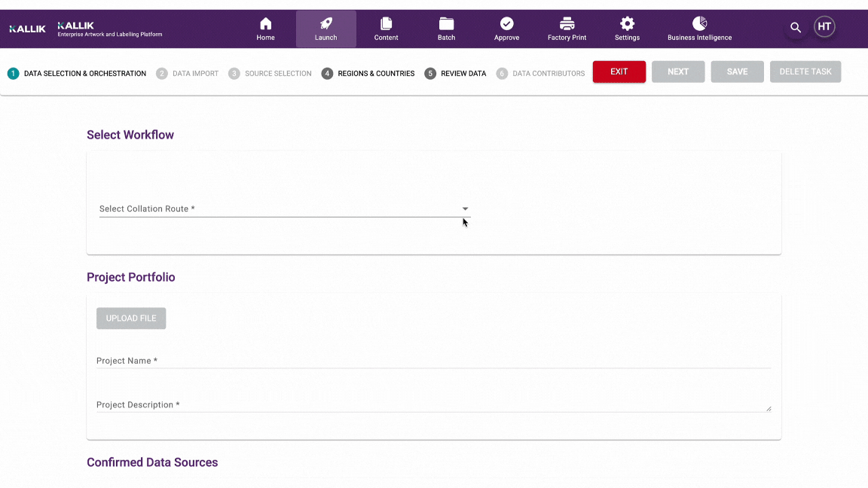Open the HT user profile avatar

point(824,26)
